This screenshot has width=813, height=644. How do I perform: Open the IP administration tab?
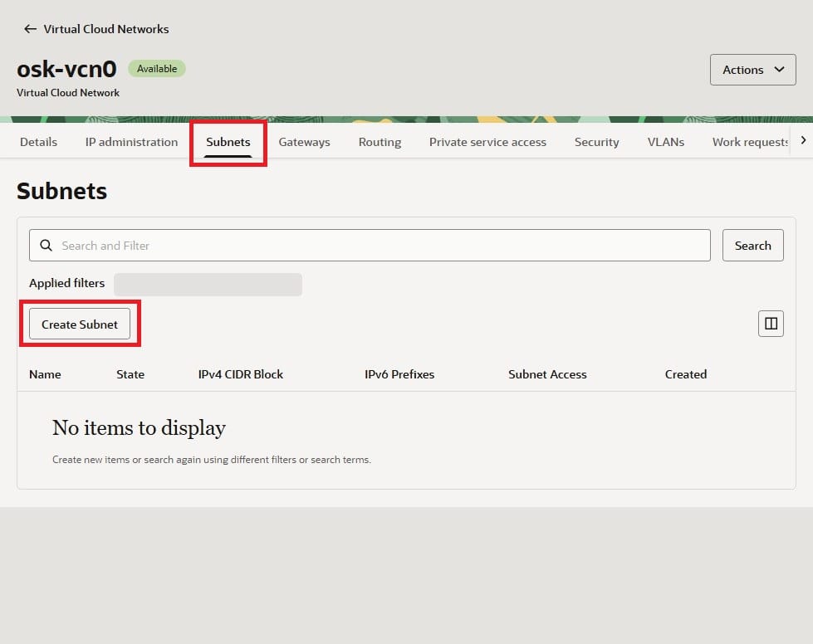(131, 142)
